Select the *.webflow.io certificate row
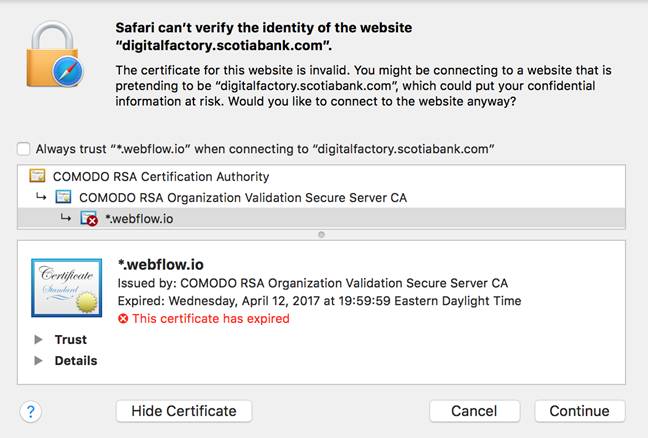The height and width of the screenshot is (438, 648). 321,219
